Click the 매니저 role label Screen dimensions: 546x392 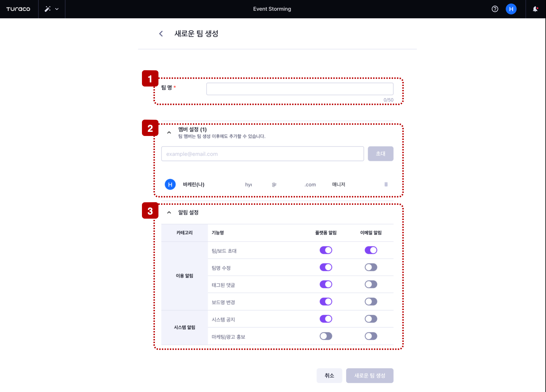(x=339, y=184)
